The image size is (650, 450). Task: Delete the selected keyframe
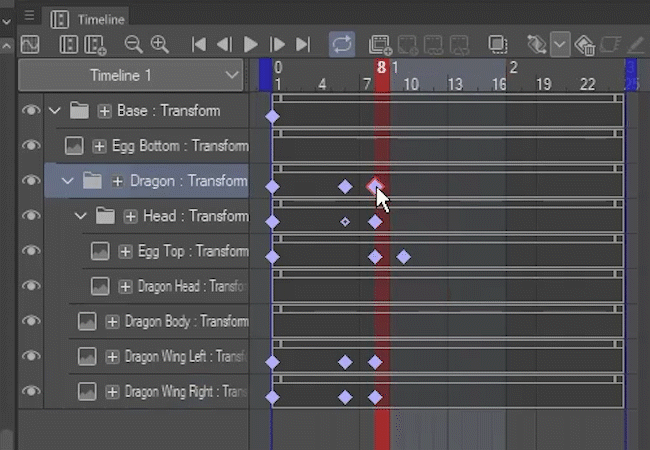[x=585, y=45]
